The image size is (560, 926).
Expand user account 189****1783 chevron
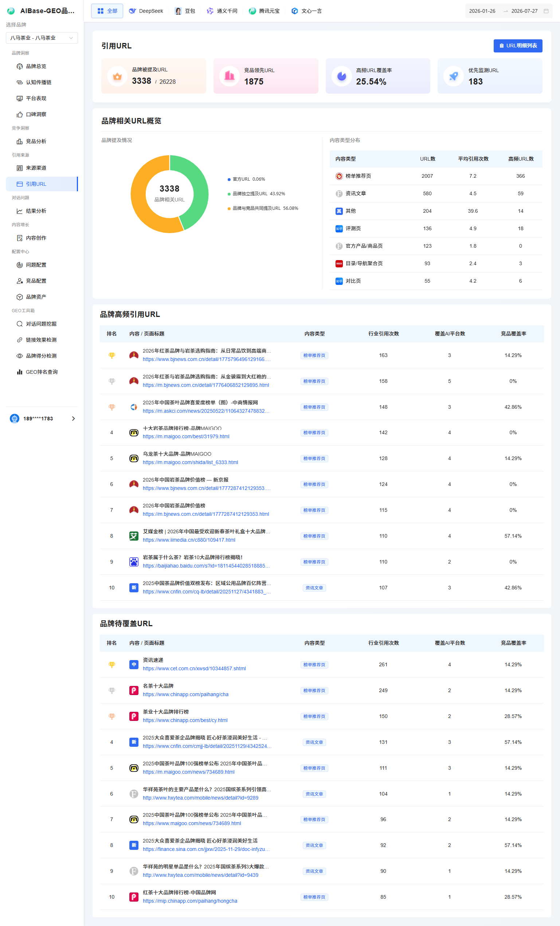73,418
